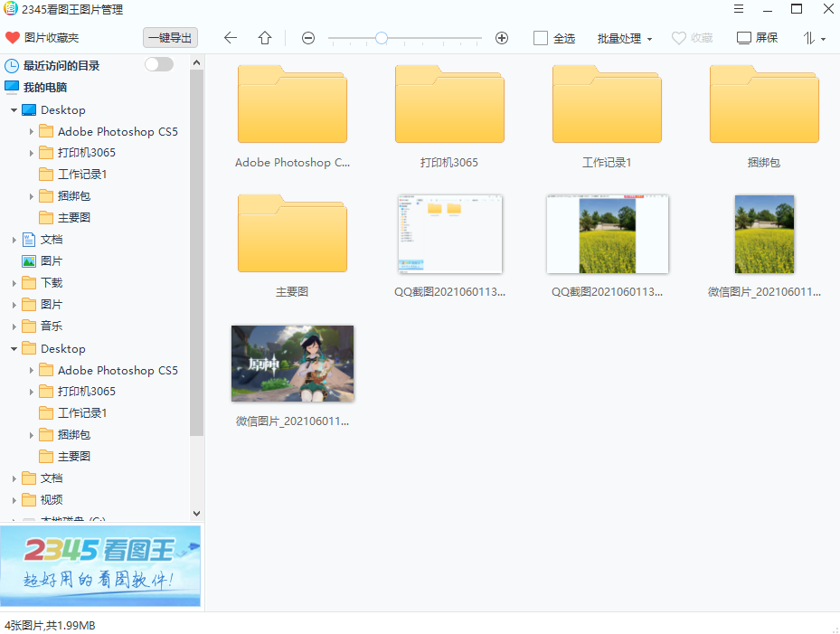Select 工作记录1 in the folder tree
Image resolution: width=840 pixels, height=634 pixels.
[82, 175]
